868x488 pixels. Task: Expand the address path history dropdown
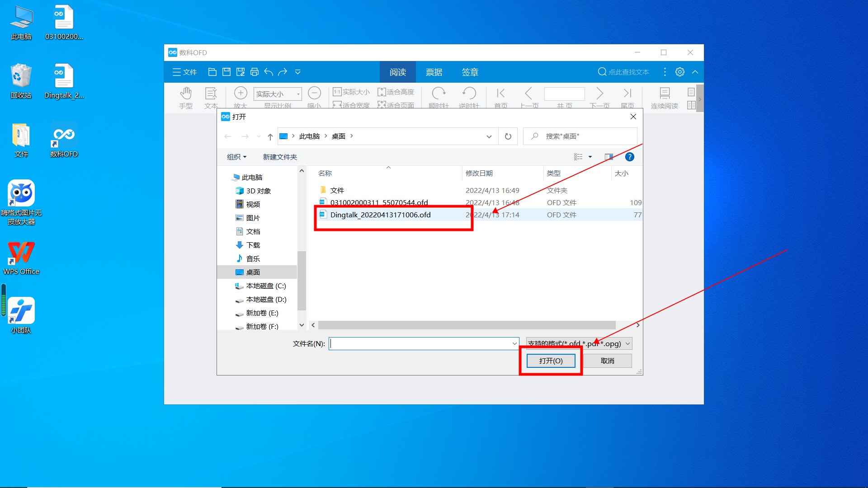click(489, 136)
